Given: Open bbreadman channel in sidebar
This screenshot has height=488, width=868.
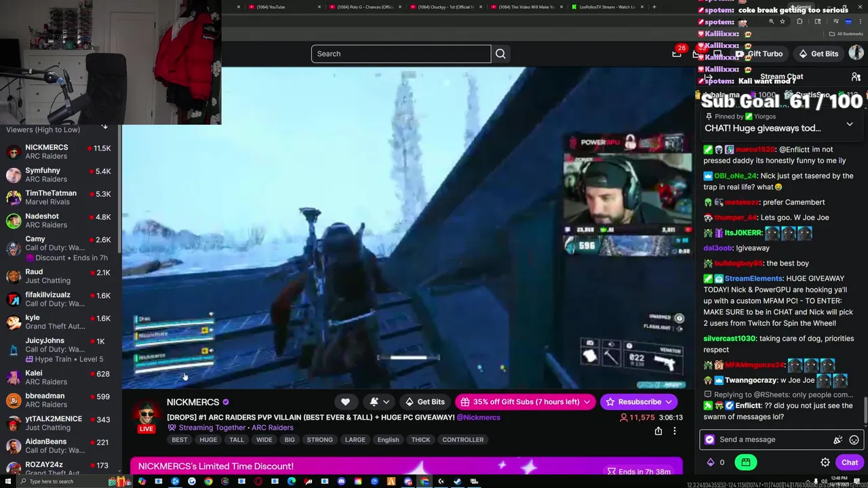Looking at the screenshot, I should [x=60, y=400].
